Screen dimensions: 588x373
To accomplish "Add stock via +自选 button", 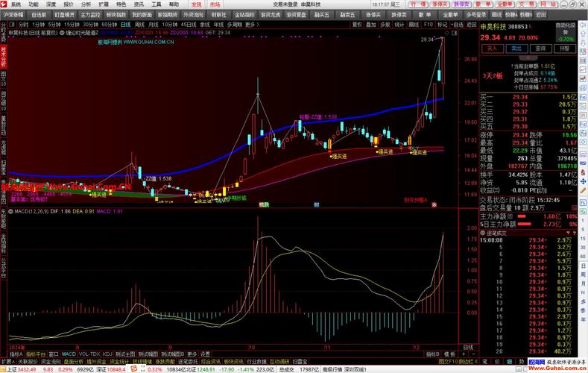I will [458, 25].
